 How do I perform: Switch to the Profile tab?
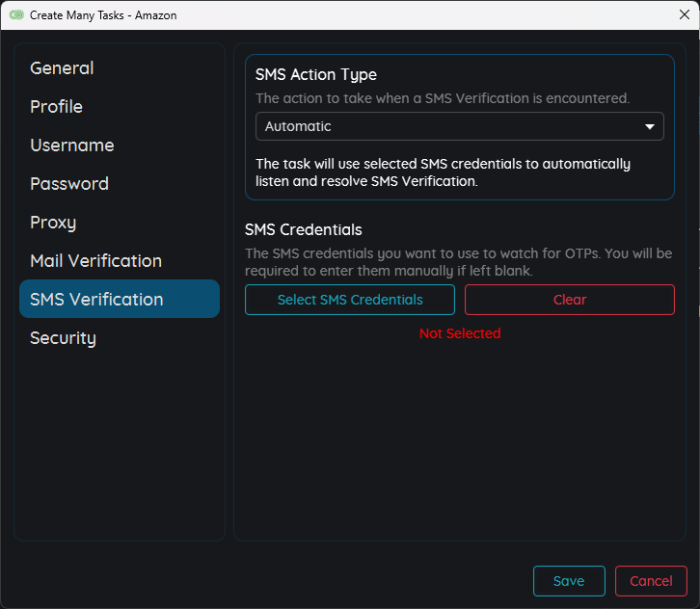[56, 107]
